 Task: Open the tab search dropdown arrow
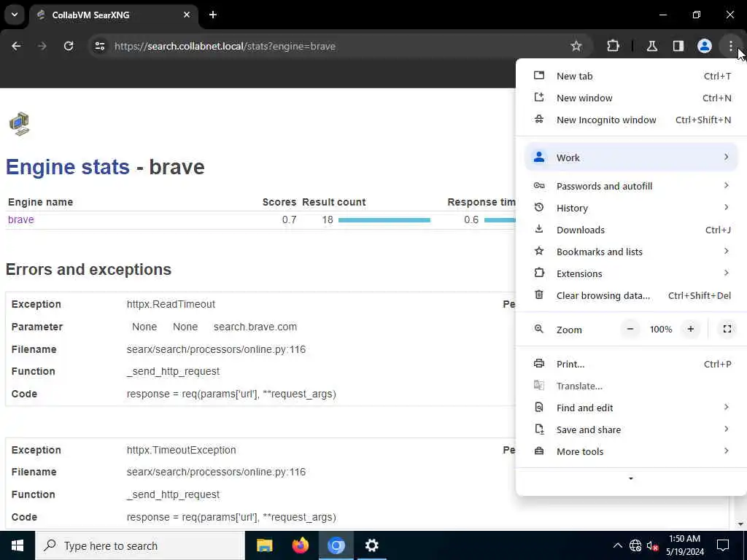tap(15, 15)
